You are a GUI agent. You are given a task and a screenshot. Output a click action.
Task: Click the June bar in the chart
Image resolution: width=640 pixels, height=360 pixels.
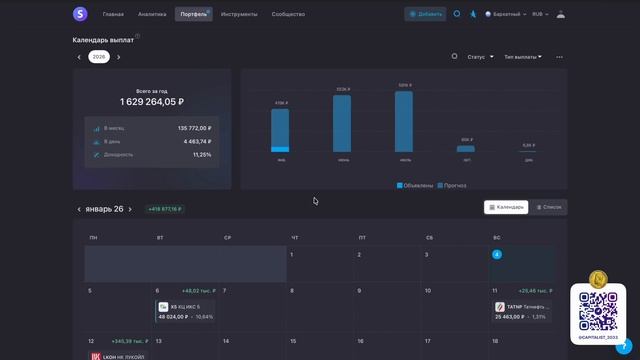[342, 124]
